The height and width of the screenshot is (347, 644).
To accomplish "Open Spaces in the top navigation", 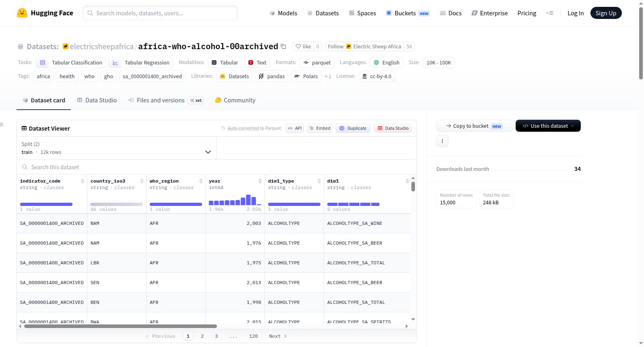I will [362, 13].
